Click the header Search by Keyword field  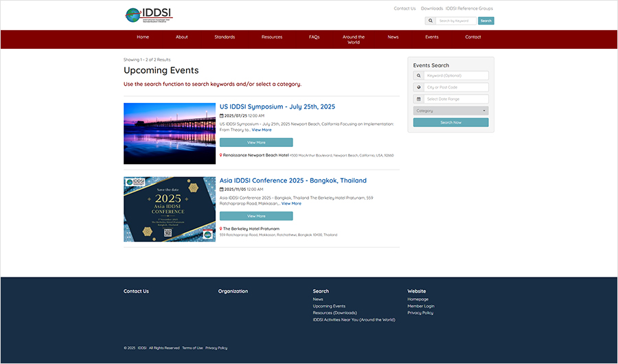click(x=456, y=21)
